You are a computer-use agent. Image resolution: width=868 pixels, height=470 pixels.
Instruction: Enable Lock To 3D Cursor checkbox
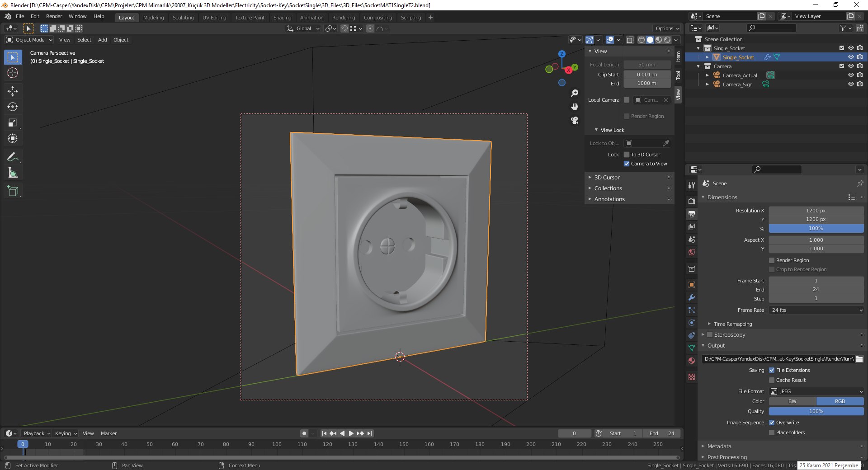pyautogui.click(x=627, y=155)
